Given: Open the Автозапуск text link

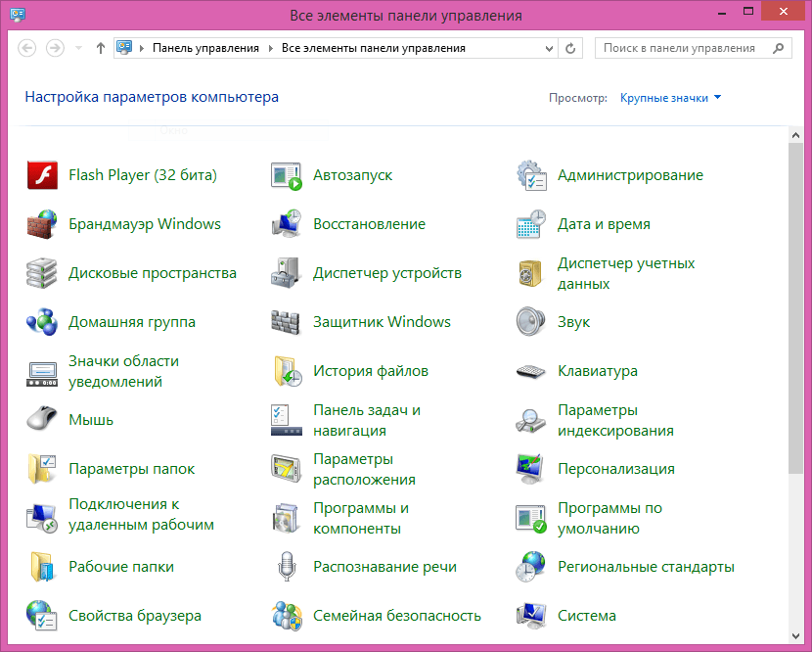Looking at the screenshot, I should pos(352,175).
